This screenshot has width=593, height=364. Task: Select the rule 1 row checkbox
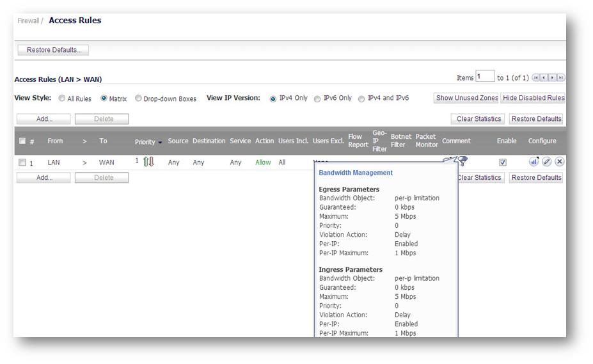22,162
